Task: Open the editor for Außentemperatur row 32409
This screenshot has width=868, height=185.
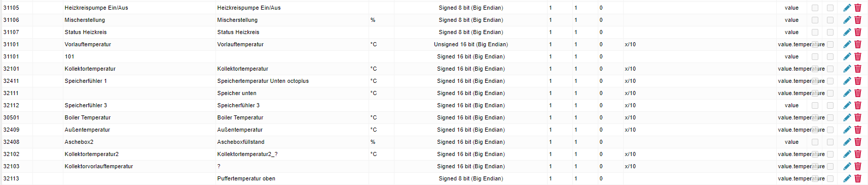Action: tap(847, 130)
